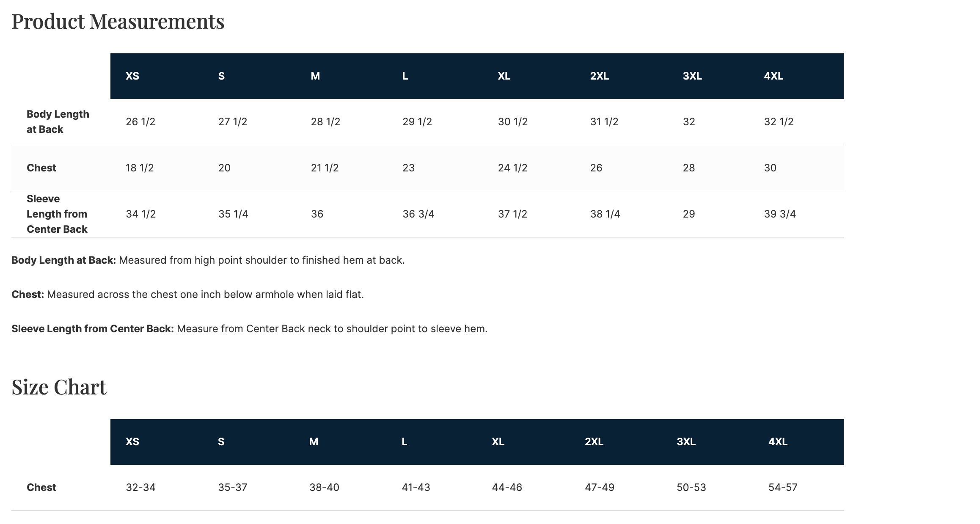This screenshot has width=980, height=524.
Task: Click the 2XL header in Size Chart
Action: pyautogui.click(x=594, y=442)
